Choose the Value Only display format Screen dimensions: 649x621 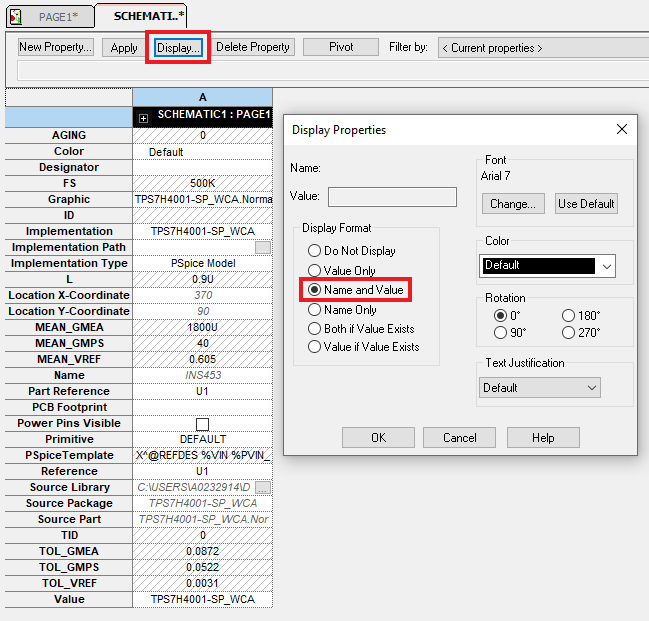click(315, 270)
